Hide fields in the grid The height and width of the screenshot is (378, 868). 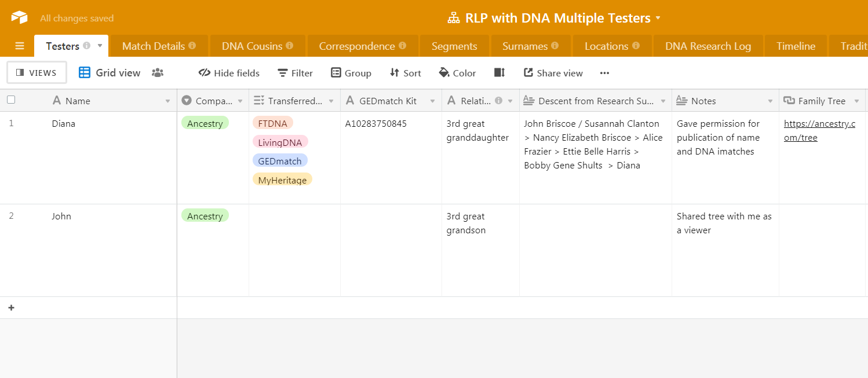[229, 73]
